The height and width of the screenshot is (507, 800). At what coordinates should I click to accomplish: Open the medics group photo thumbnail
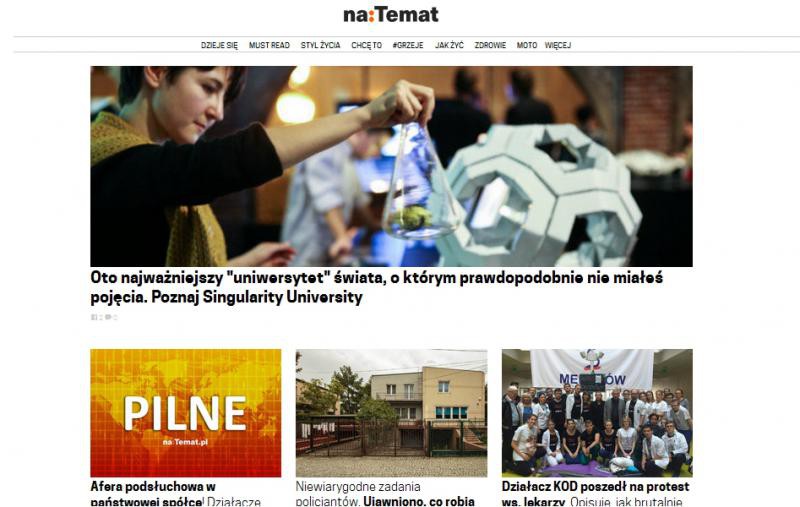point(597,413)
